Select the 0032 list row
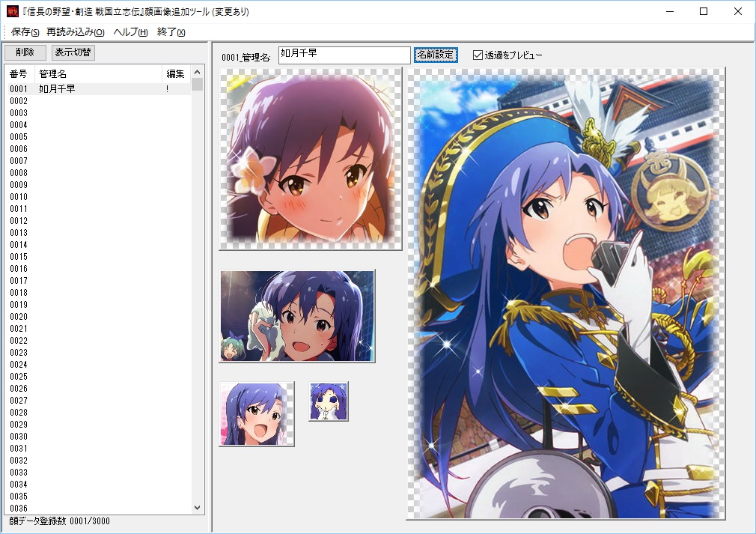Viewport: 756px width, 534px height. (98, 460)
